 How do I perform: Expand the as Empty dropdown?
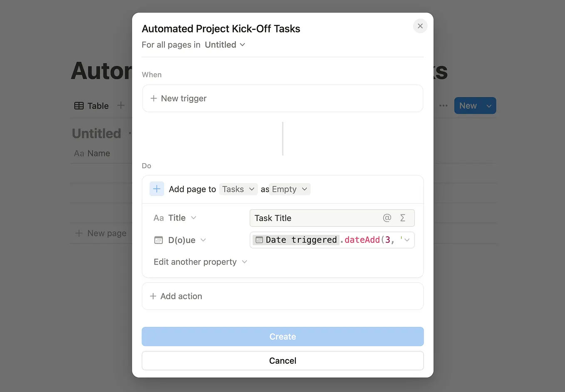(290, 189)
